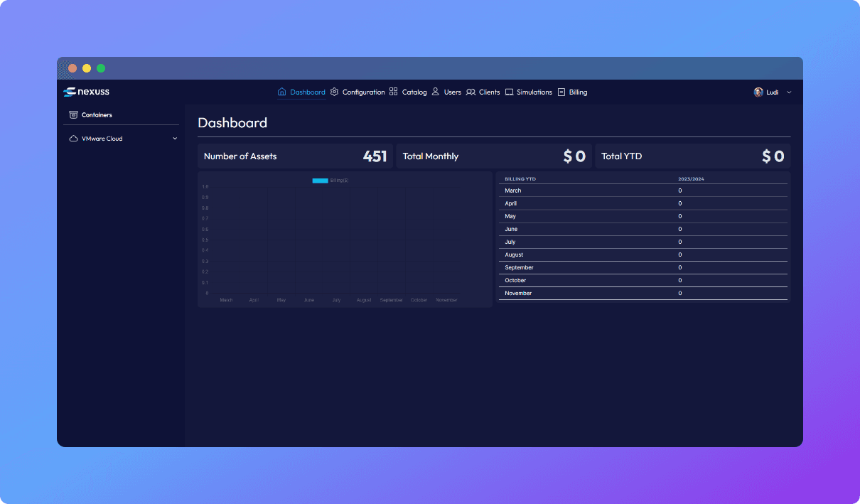Open the Ludi user dropdown arrow
Image resolution: width=860 pixels, height=504 pixels.
tap(789, 92)
